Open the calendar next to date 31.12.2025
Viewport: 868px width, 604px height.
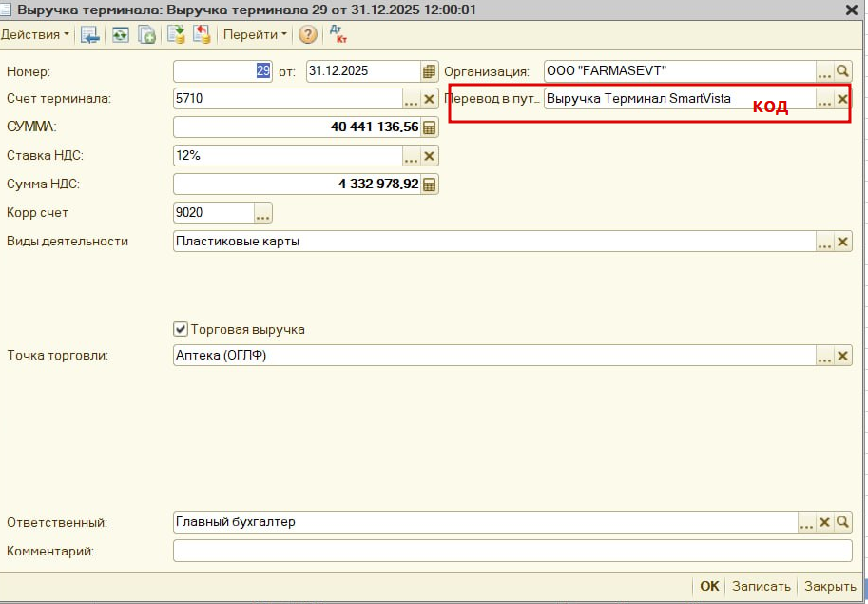429,71
